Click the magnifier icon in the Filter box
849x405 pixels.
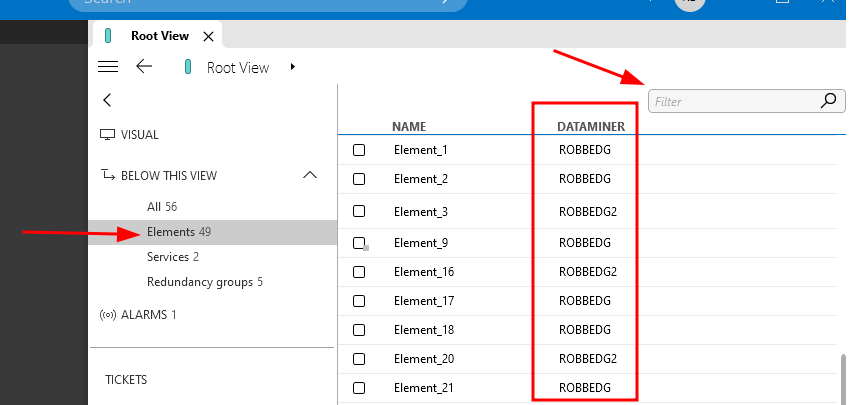(828, 101)
